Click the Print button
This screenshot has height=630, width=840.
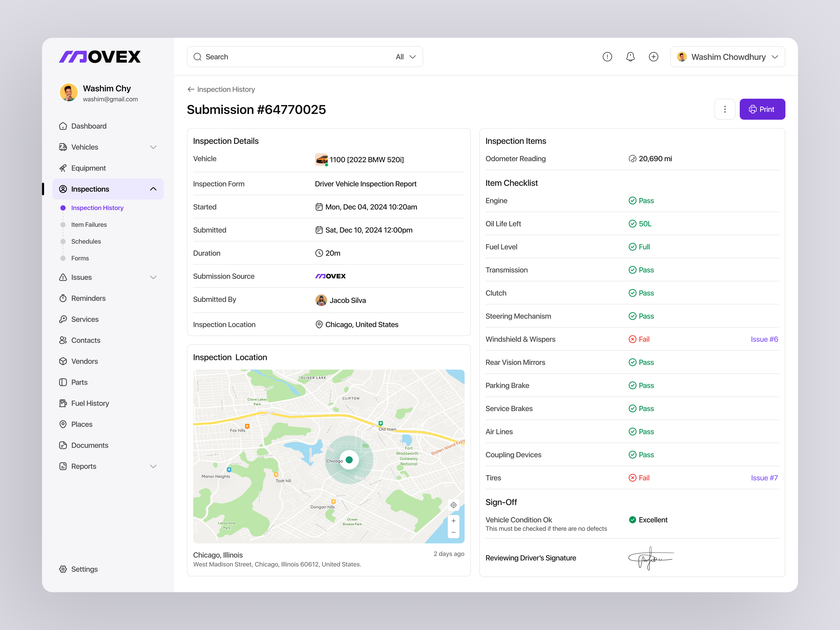[x=762, y=109]
